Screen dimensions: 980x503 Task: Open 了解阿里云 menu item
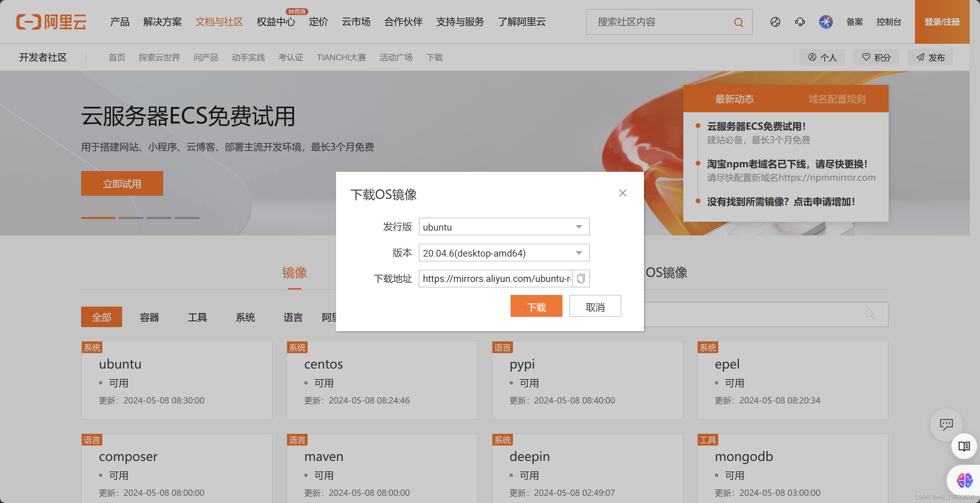[521, 22]
